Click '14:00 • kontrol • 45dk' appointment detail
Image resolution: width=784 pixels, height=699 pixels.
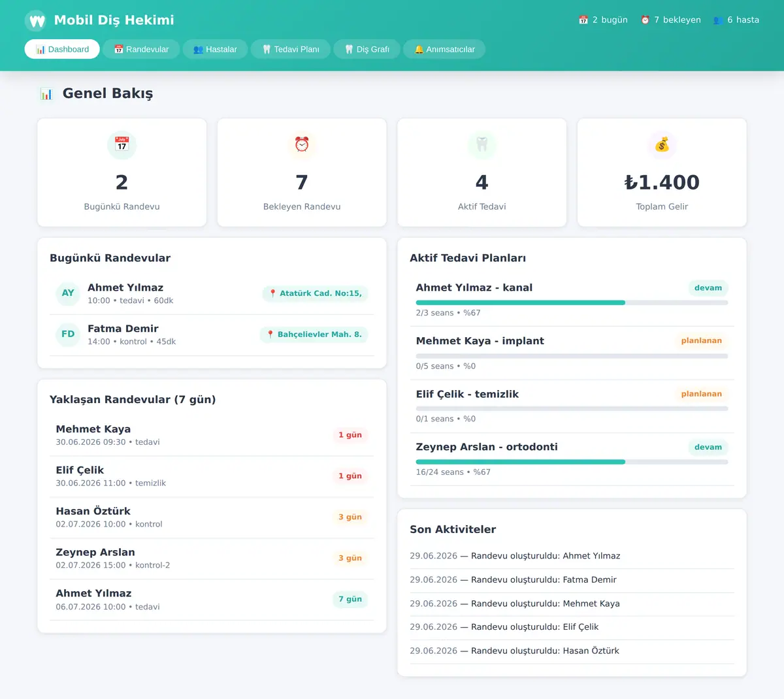tap(132, 342)
